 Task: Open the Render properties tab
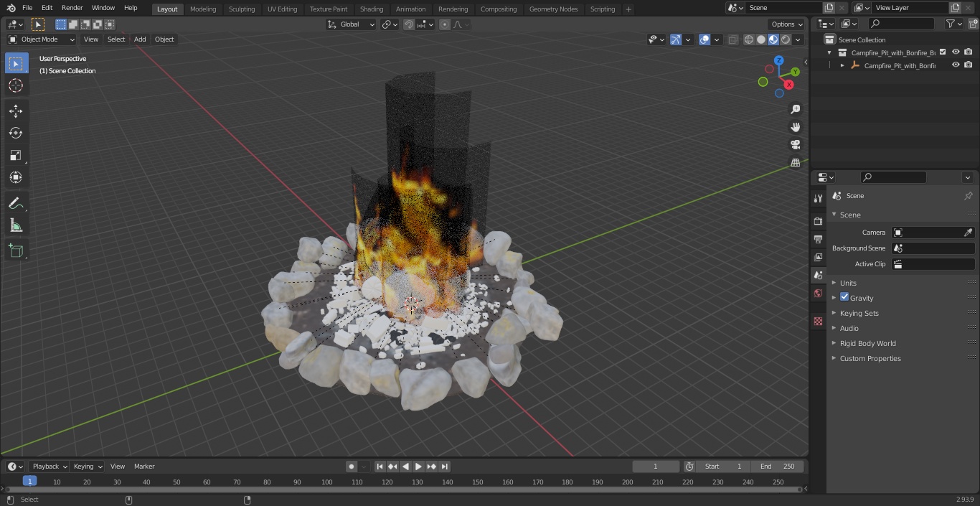(818, 221)
